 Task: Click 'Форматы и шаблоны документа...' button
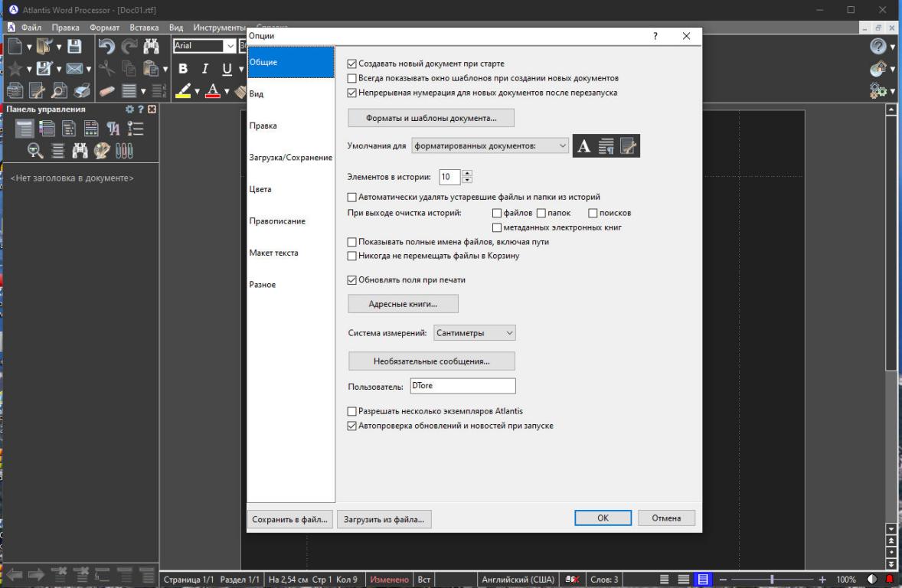click(x=431, y=118)
